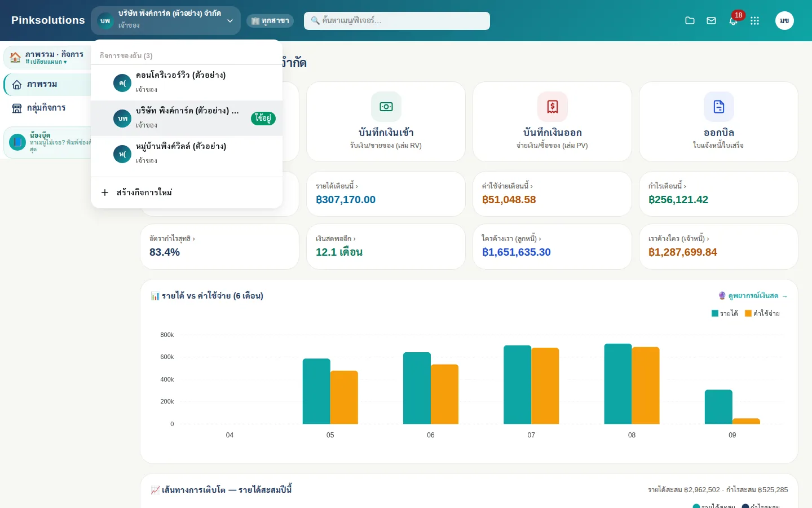The image size is (812, 508).
Task: Click the 04 month axis label
Action: 230,435
